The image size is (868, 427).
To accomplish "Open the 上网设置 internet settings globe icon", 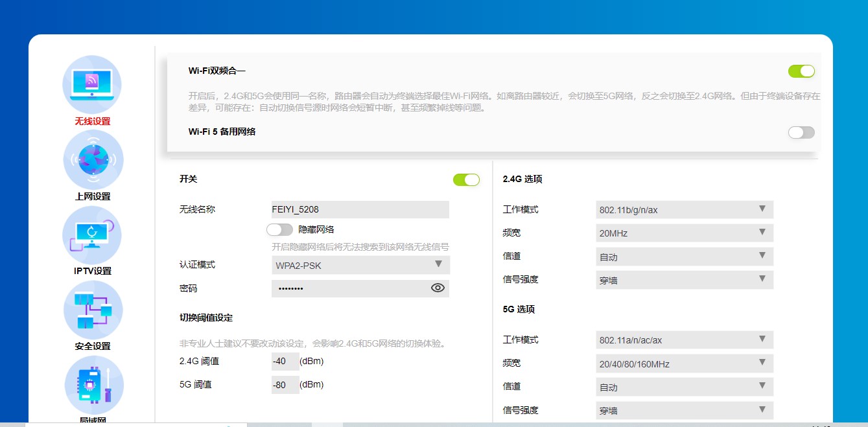I will point(93,159).
